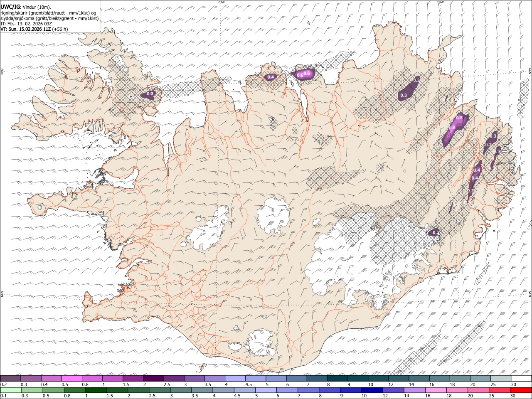Click the top-row swatch starting at 20

(480, 378)
